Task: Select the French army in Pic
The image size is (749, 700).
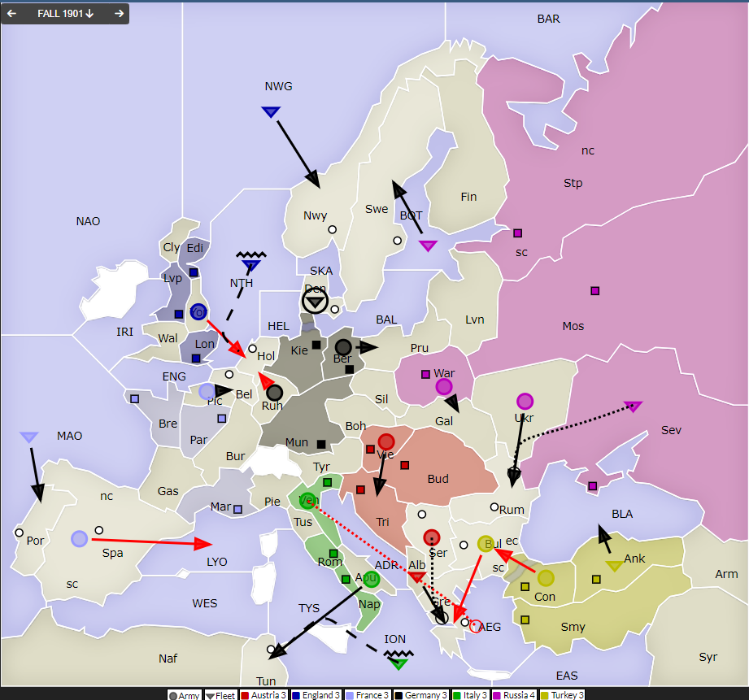Action: coord(207,391)
